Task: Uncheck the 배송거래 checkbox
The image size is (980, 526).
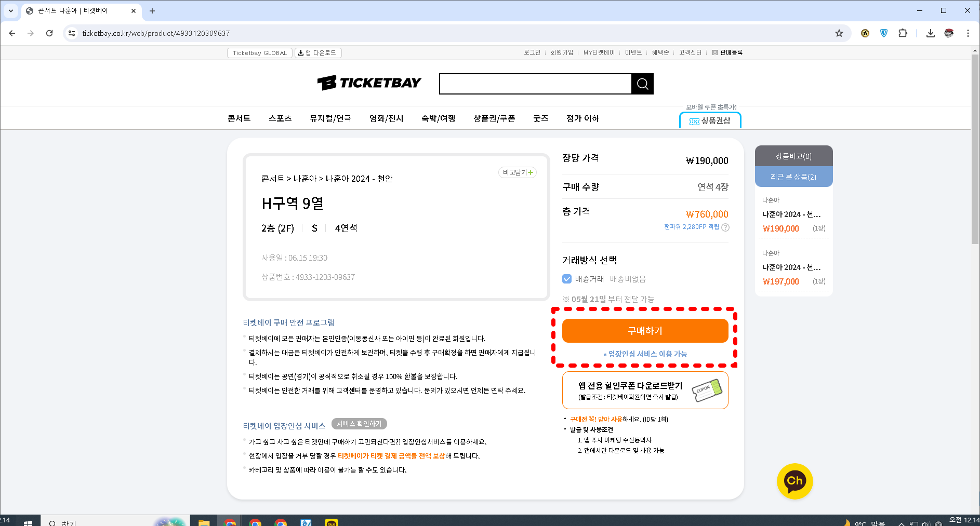Action: [566, 279]
